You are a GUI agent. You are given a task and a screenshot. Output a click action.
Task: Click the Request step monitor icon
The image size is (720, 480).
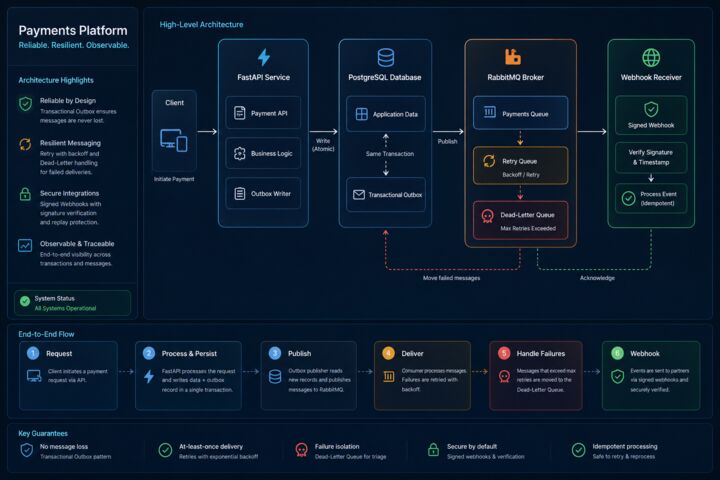click(x=34, y=376)
